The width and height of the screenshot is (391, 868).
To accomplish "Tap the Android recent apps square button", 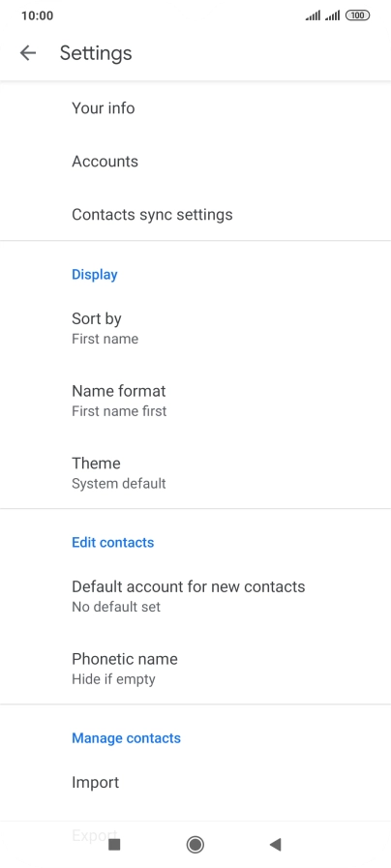I will (x=114, y=844).
